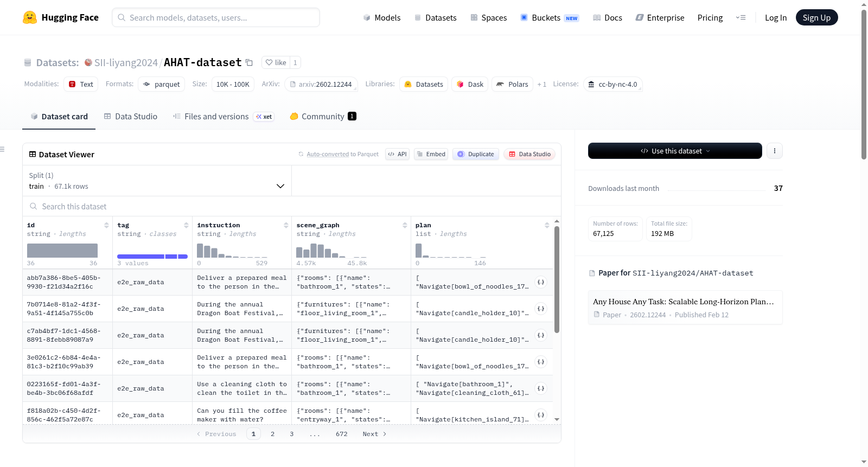Filter by the parquet format tag
Screen dimensions: 868x467
point(162,84)
